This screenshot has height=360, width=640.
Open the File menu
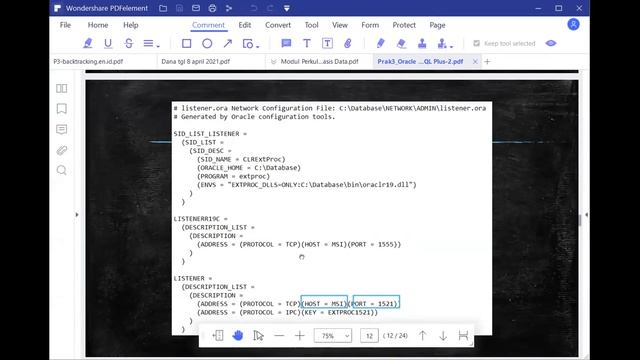click(65, 25)
